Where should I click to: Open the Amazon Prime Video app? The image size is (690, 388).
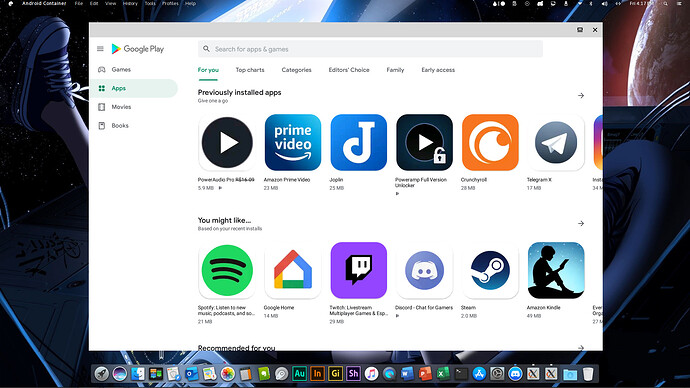[293, 143]
